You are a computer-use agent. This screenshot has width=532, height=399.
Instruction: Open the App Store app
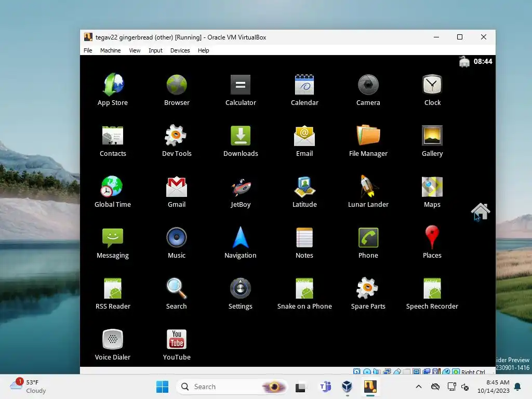(x=113, y=89)
